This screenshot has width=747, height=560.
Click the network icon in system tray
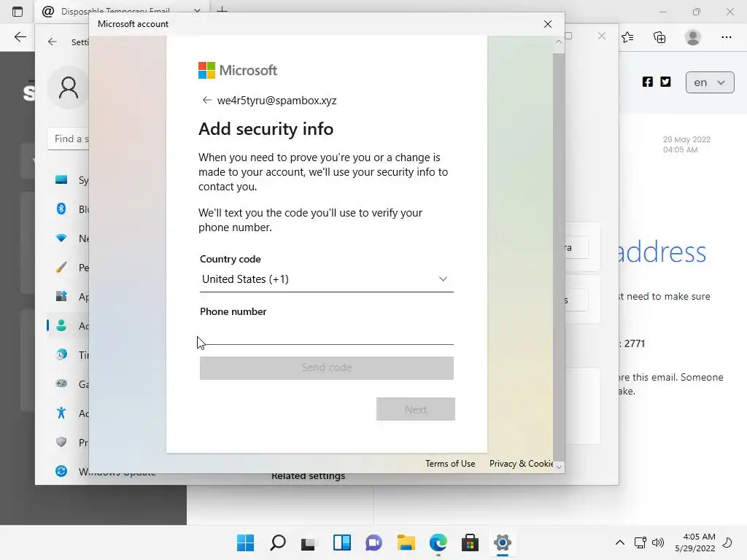tap(640, 542)
